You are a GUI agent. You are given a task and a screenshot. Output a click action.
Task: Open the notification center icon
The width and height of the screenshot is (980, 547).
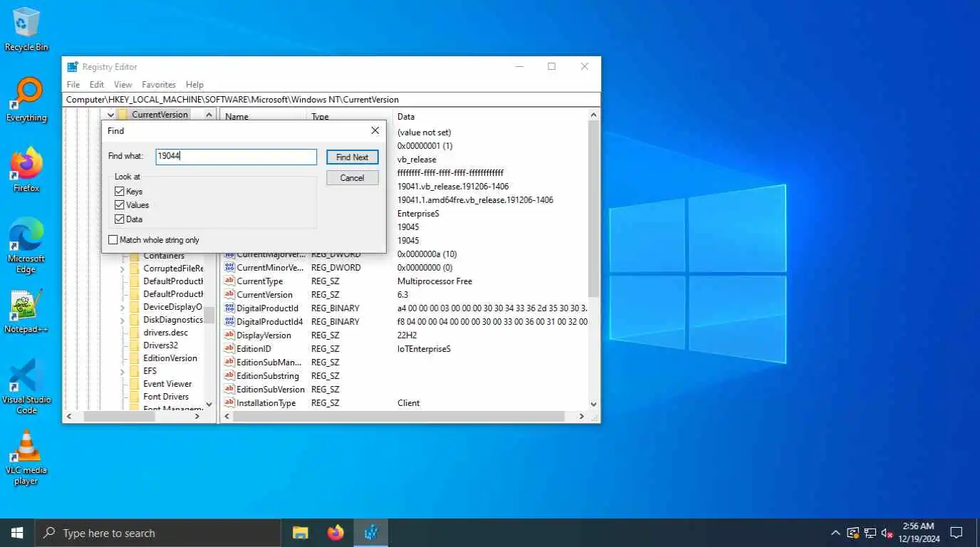(x=956, y=533)
